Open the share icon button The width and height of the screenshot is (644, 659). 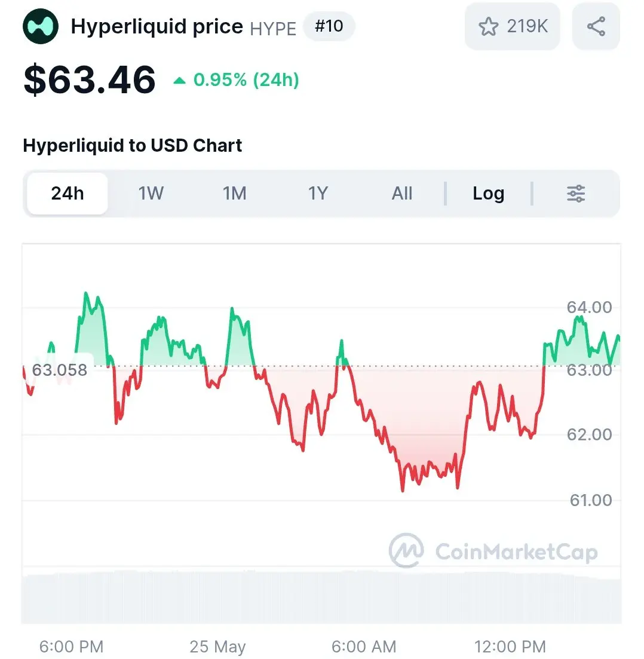pos(596,26)
